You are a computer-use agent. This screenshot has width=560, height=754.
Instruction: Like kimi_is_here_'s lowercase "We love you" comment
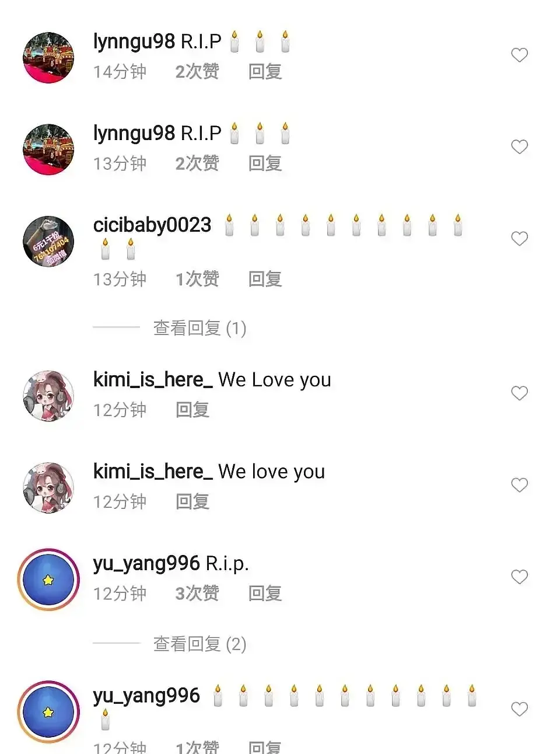click(x=519, y=485)
